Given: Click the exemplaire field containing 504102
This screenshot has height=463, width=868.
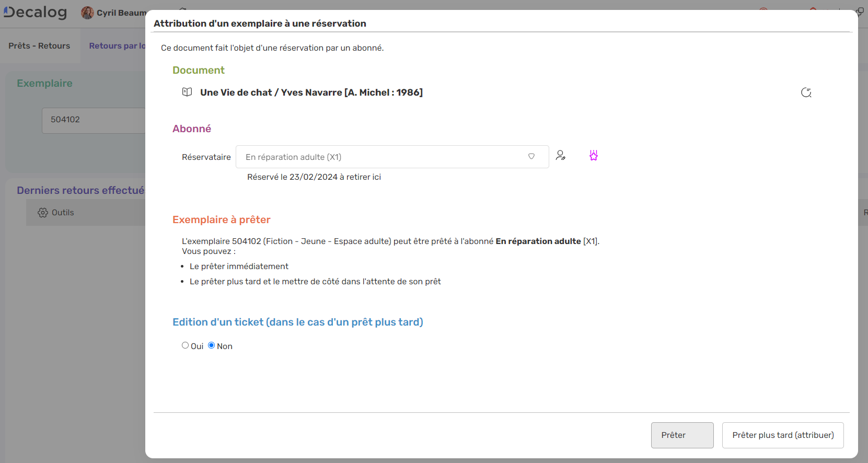Looking at the screenshot, I should click(94, 120).
